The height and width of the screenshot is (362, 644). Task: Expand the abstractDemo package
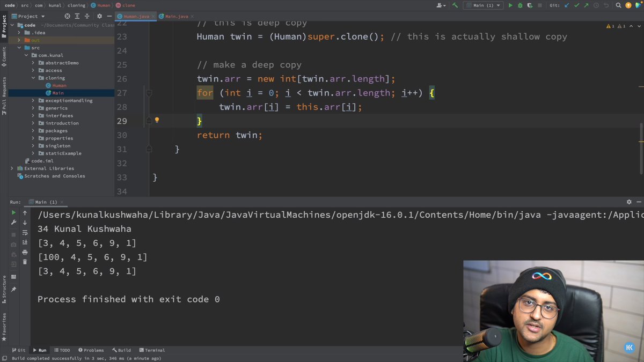[x=33, y=63]
